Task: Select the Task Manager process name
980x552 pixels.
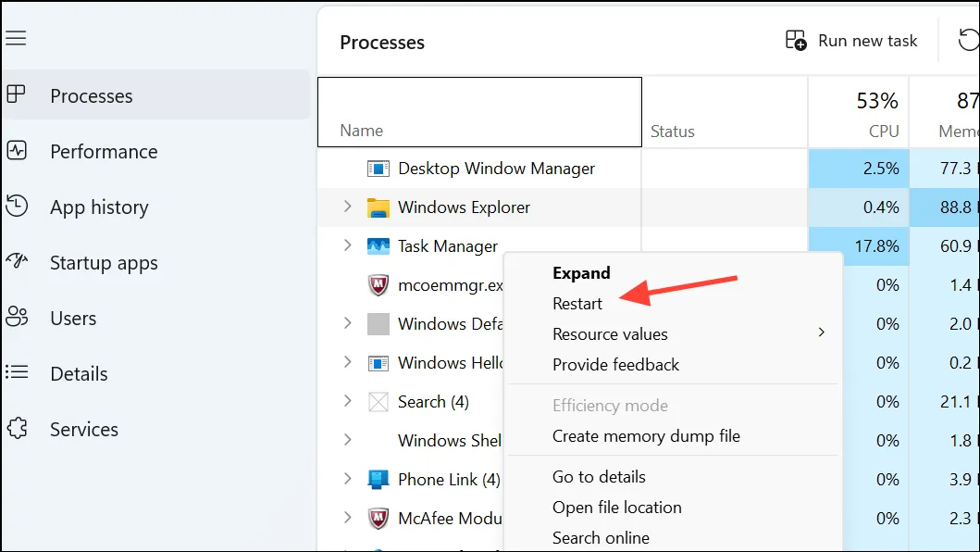Action: (x=448, y=246)
